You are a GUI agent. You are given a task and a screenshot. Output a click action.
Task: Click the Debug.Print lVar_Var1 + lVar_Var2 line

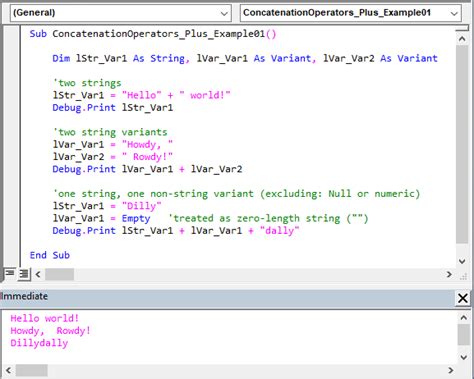147,169
